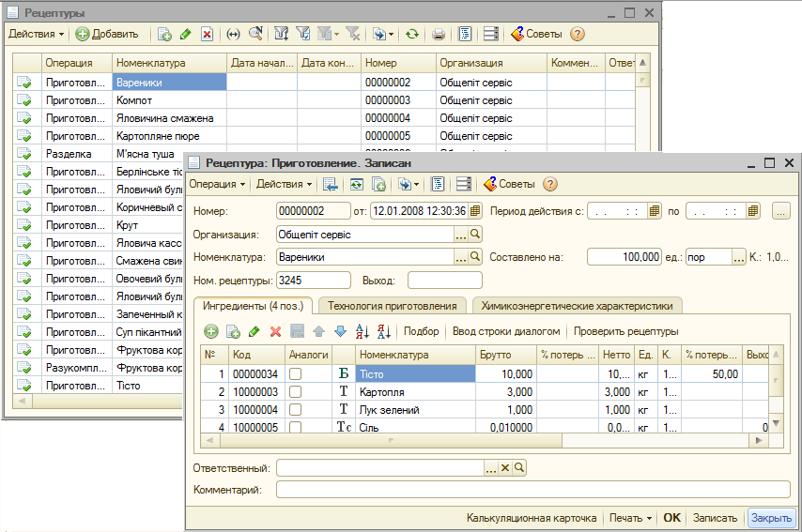802x532 pixels.
Task: Click magnifier icon next to Номенклатура field
Action: 475,256
